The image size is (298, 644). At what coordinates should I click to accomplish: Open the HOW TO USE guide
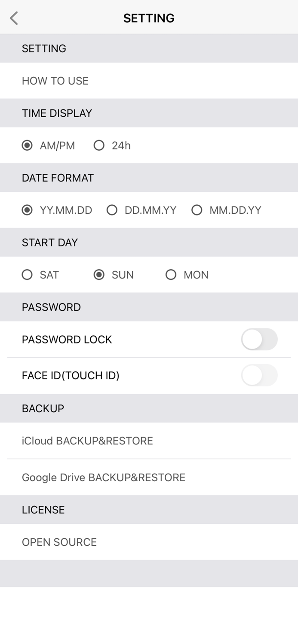pos(55,81)
